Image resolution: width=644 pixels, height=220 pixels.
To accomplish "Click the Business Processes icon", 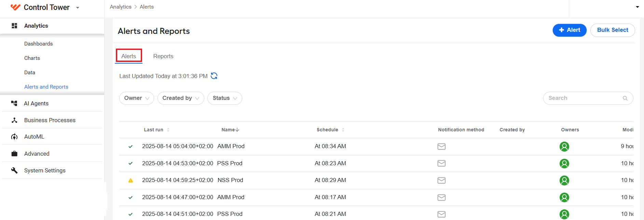I will (14, 120).
